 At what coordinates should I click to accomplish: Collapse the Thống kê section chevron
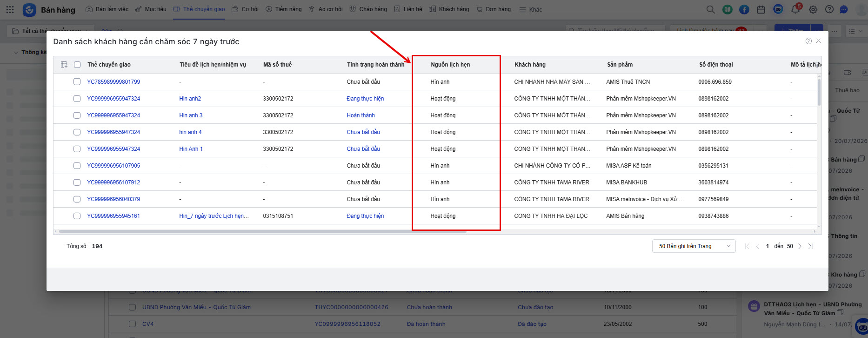[17, 52]
